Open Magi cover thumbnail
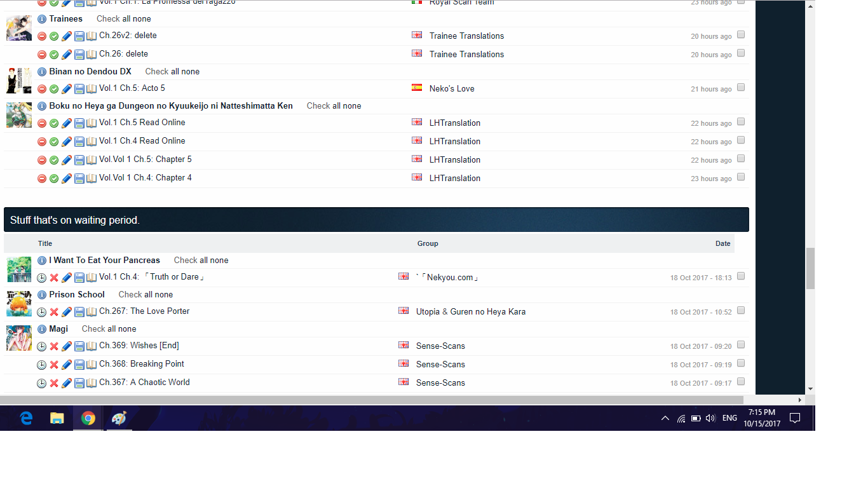868x488 pixels. tap(19, 338)
